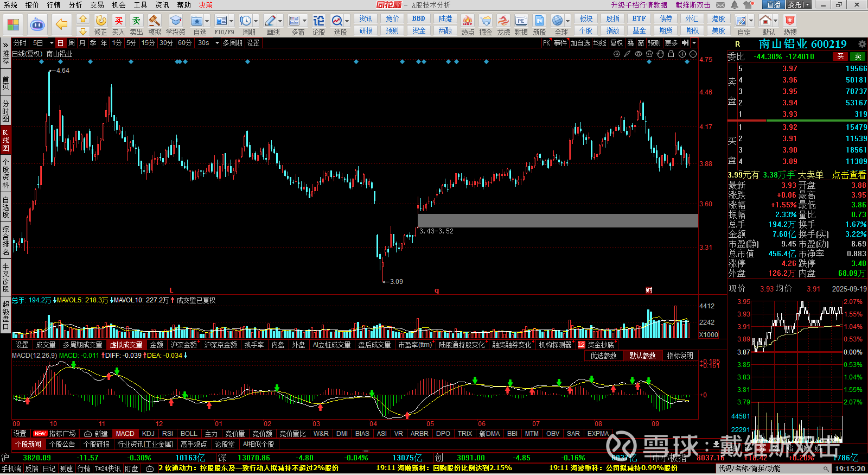Open the 自选 watchlist star folder icon
The image size is (868, 475).
(197, 25)
